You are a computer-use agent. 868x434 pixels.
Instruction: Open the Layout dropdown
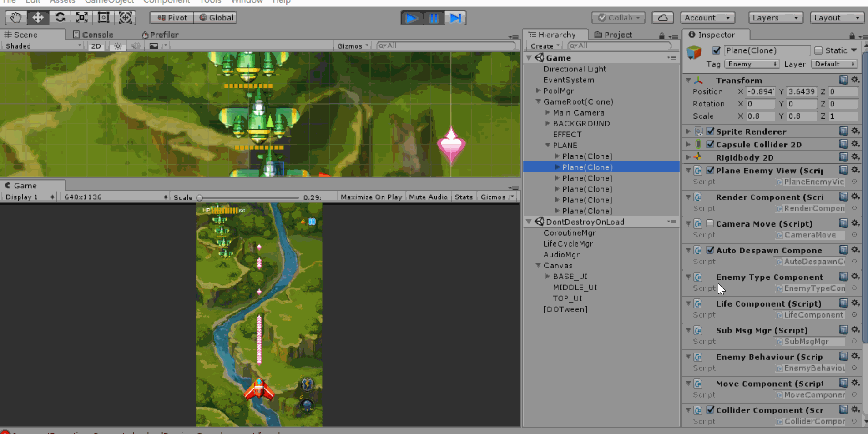(837, 18)
